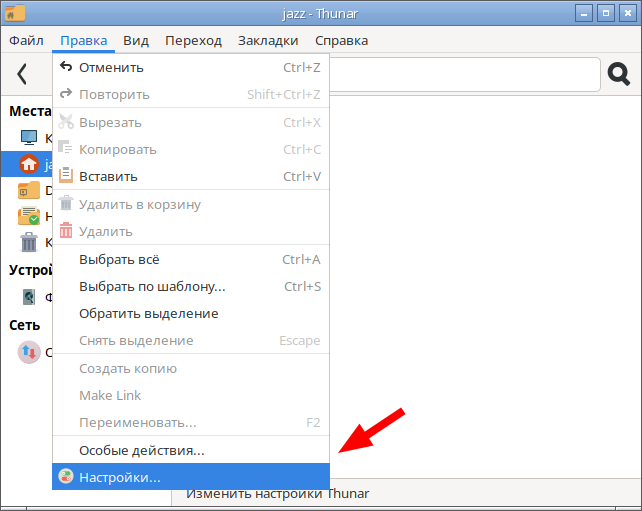642x511 pixels.
Task: Open Особые действия... entry
Action: click(x=191, y=450)
